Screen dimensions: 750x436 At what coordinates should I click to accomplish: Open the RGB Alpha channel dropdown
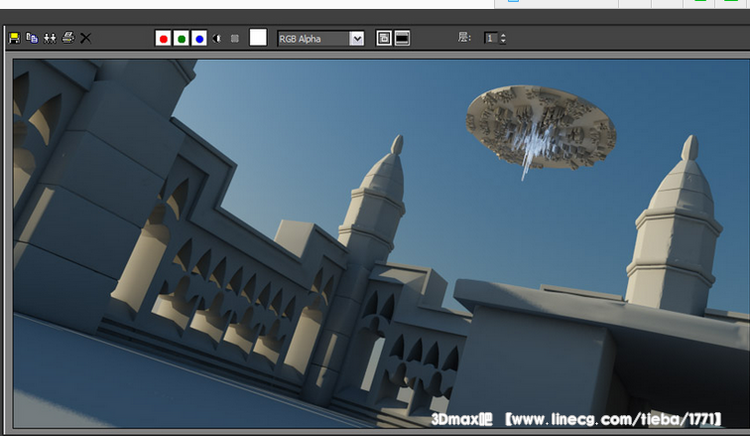(x=320, y=38)
